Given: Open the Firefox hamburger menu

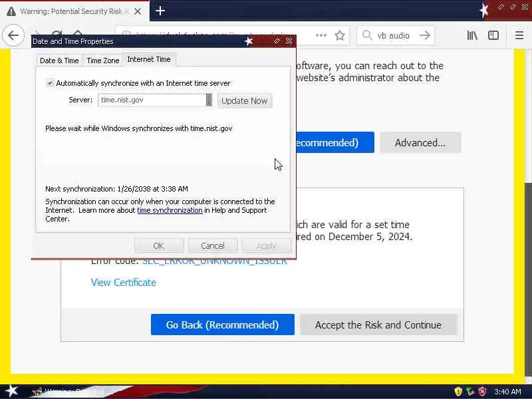Looking at the screenshot, I should pyautogui.click(x=519, y=35).
